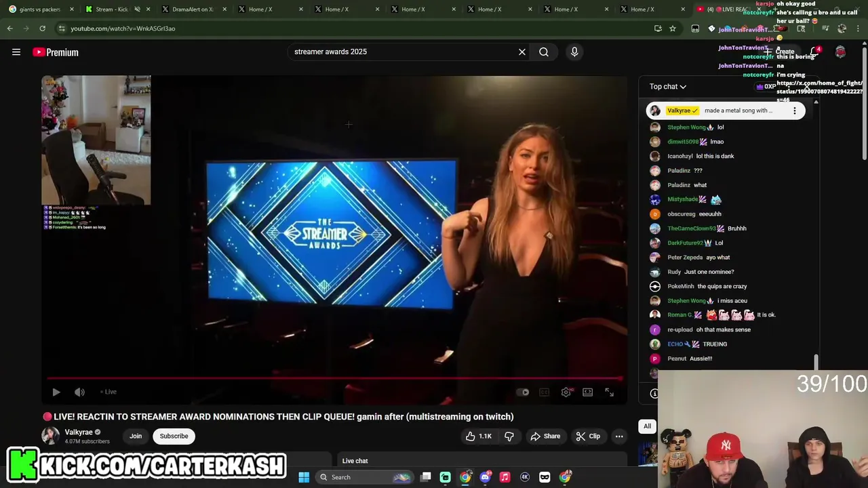The width and height of the screenshot is (868, 488).
Task: View site information icon in address bar
Action: point(62,28)
